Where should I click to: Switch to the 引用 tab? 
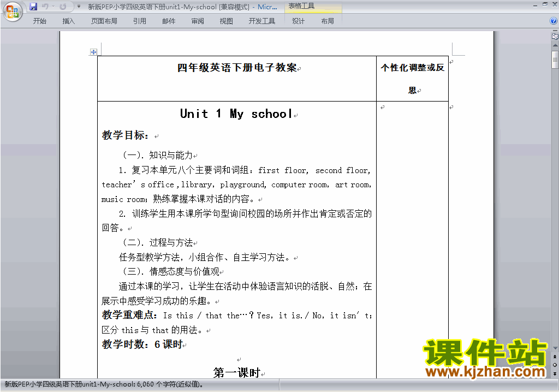click(140, 21)
